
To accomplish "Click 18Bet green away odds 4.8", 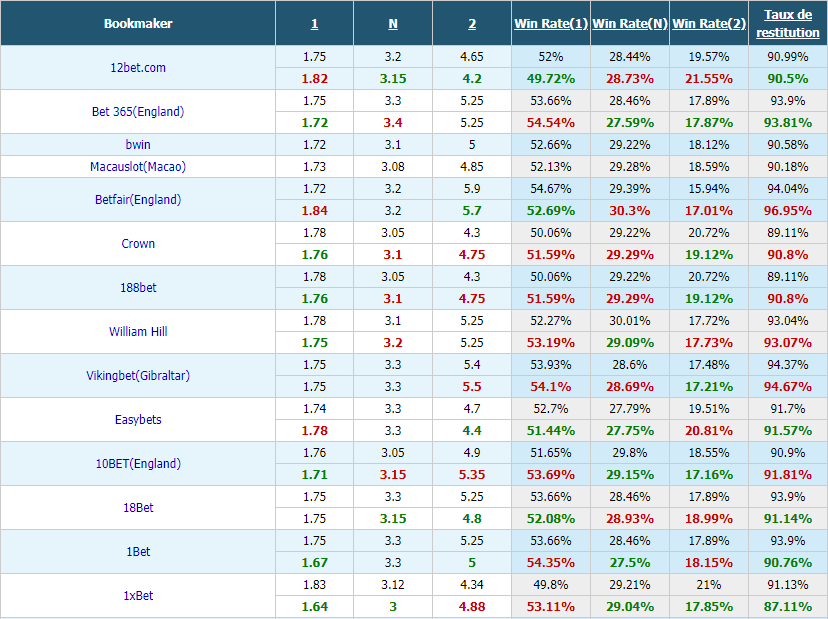I will 472,519.
